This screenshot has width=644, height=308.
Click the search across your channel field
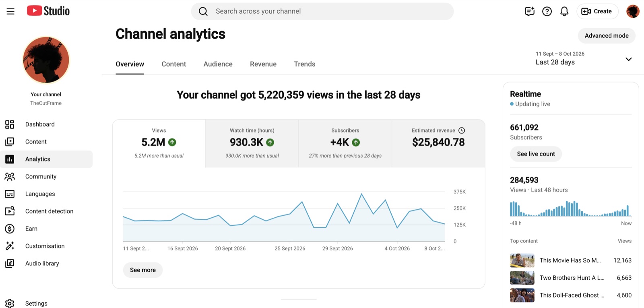click(x=322, y=11)
